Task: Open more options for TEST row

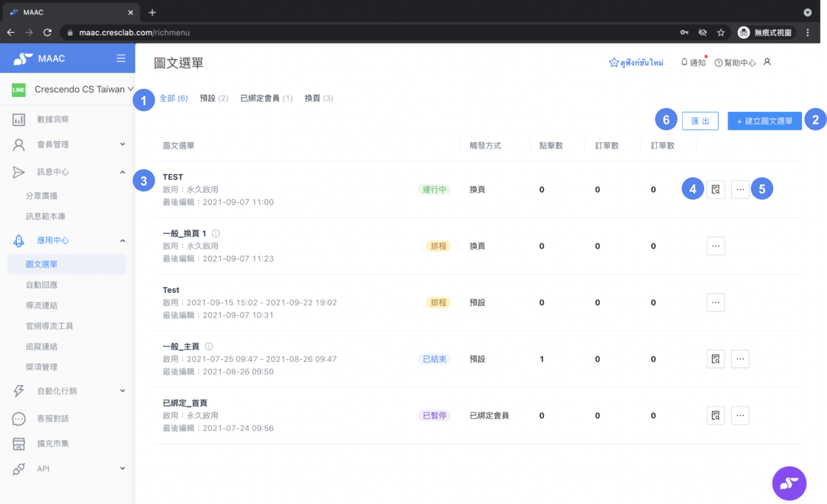Action: [x=740, y=190]
